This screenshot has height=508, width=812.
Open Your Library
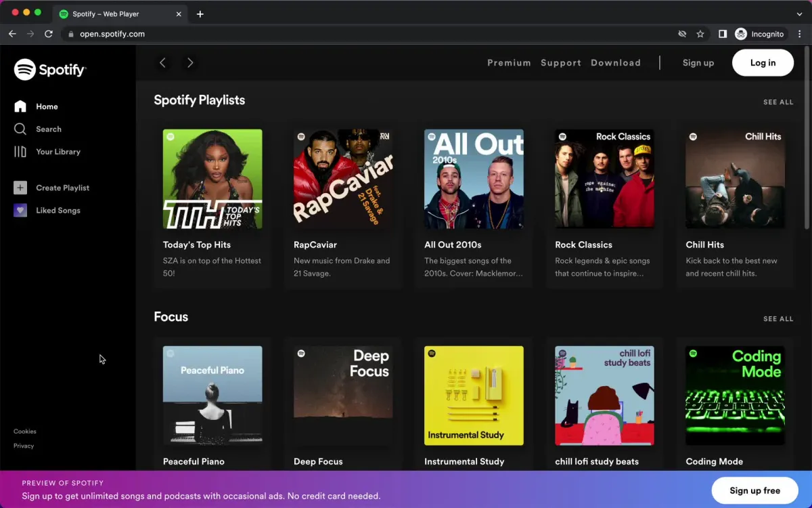[58, 152]
